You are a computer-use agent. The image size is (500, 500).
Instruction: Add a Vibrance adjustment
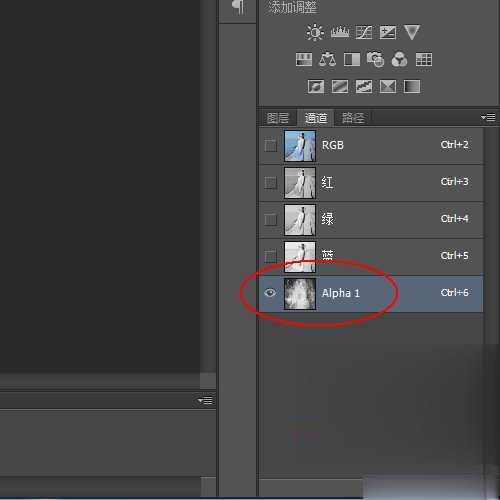click(x=412, y=32)
